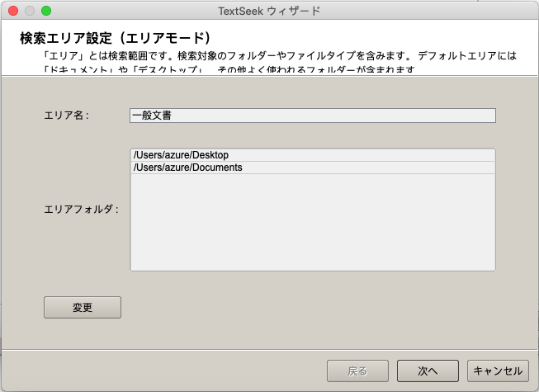Click the disabled 戻る button
The height and width of the screenshot is (392, 539).
click(358, 371)
